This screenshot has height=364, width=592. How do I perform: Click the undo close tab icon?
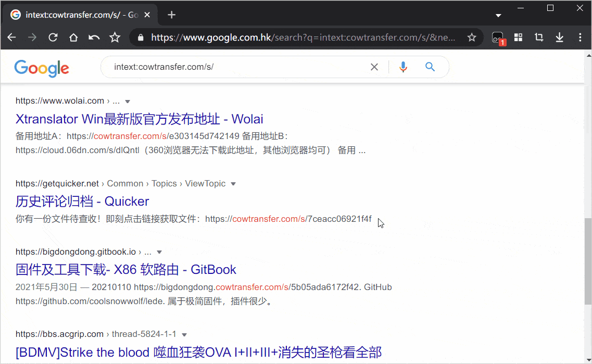[x=94, y=37]
